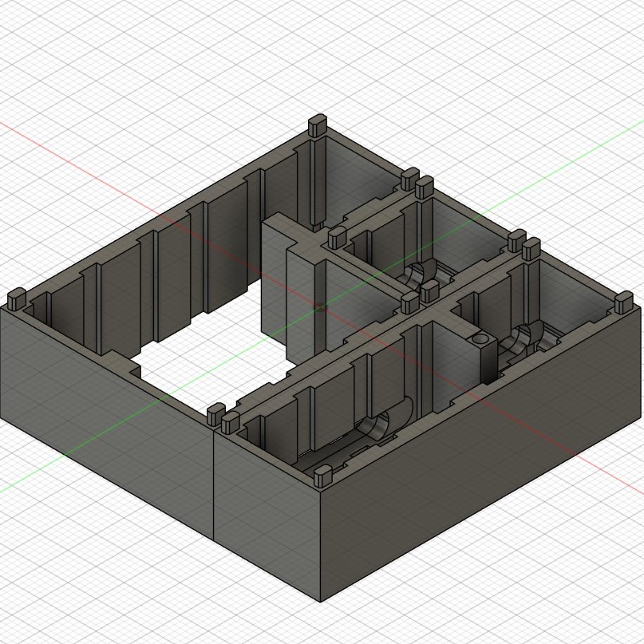644x644 pixels.
Task: Select the origin point where the axes cross
Action: pyautogui.click(x=320, y=306)
